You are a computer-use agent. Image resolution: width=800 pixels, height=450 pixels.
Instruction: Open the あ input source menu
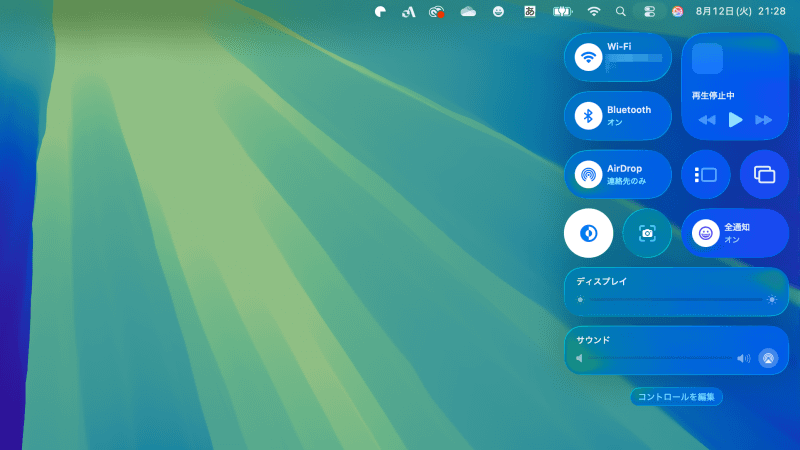(530, 11)
